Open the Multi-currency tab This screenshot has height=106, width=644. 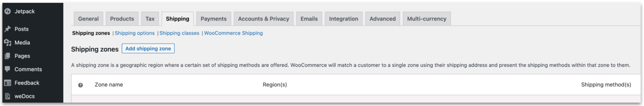[x=427, y=19]
